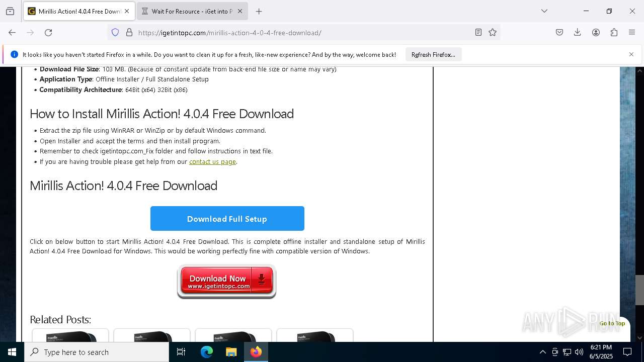
Task: Open the contact us page link
Action: coord(212,161)
